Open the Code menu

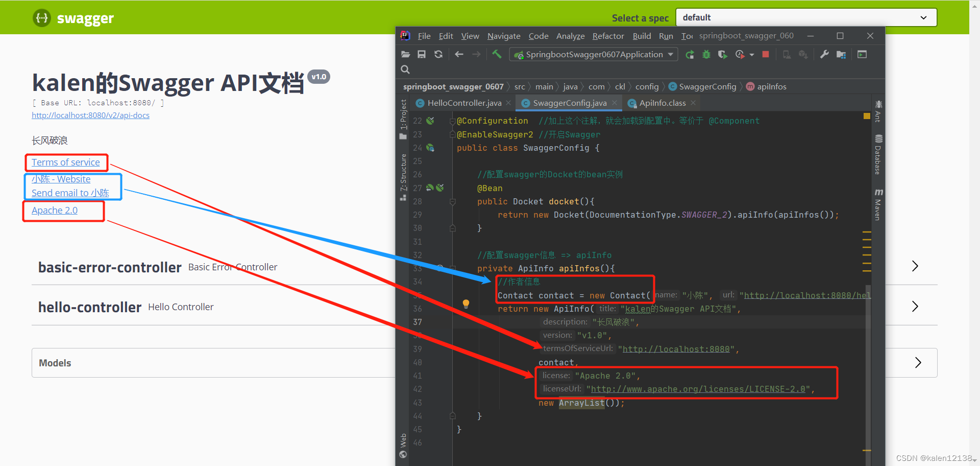click(x=538, y=36)
